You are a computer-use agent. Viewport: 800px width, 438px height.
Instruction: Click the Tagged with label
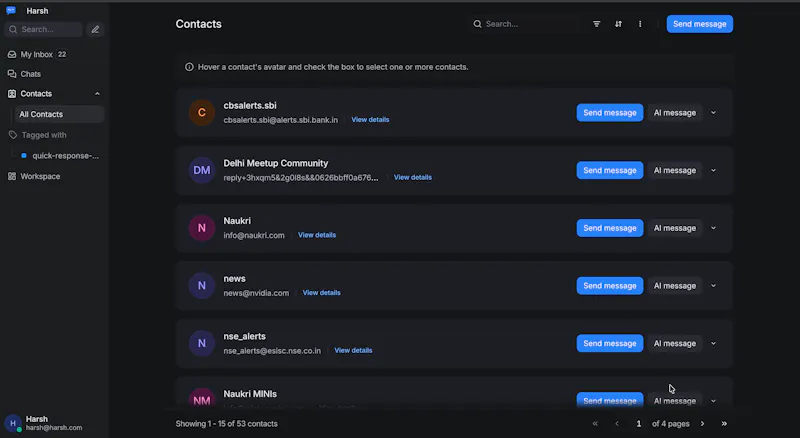pyautogui.click(x=44, y=135)
